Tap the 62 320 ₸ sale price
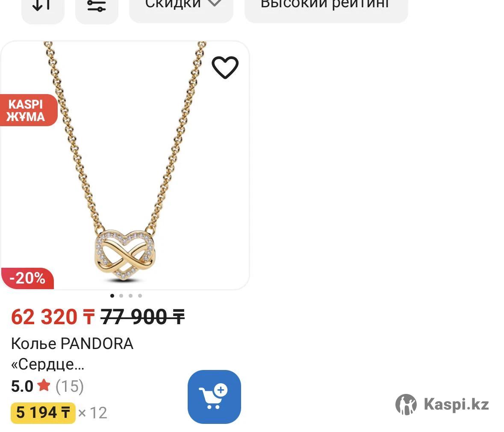 [x=53, y=317]
